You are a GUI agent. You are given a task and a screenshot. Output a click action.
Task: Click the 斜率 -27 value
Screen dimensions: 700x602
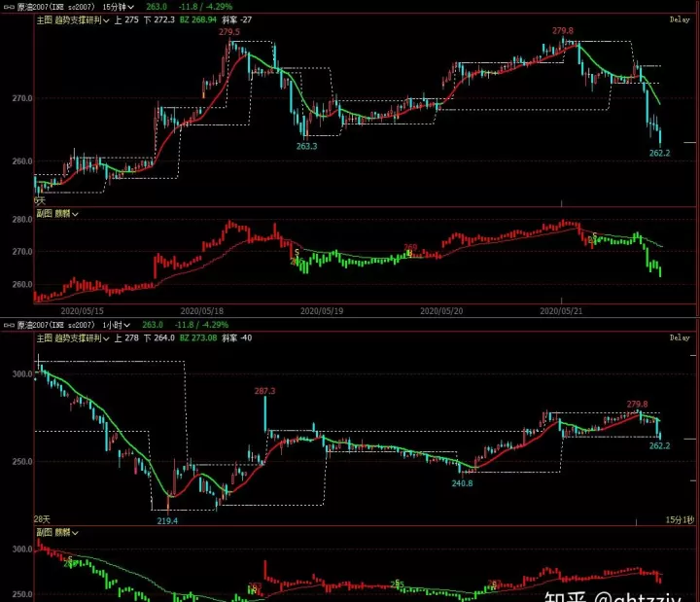236,20
